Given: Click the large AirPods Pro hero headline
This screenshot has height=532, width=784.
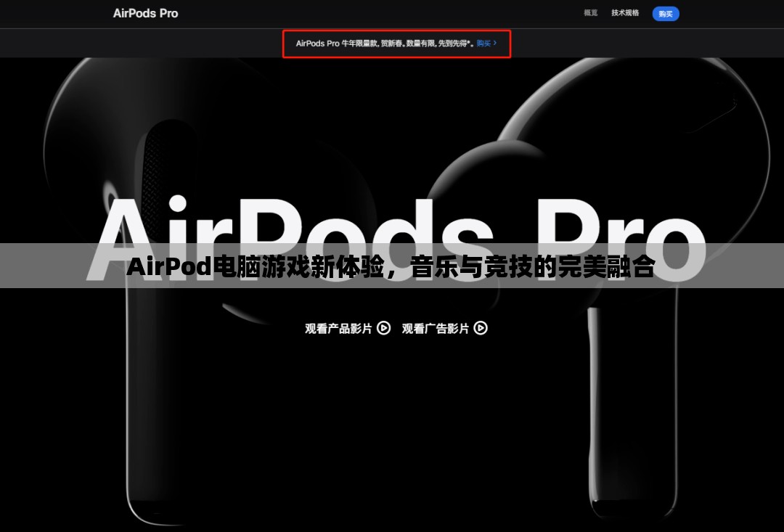Looking at the screenshot, I should pyautogui.click(x=397, y=240).
